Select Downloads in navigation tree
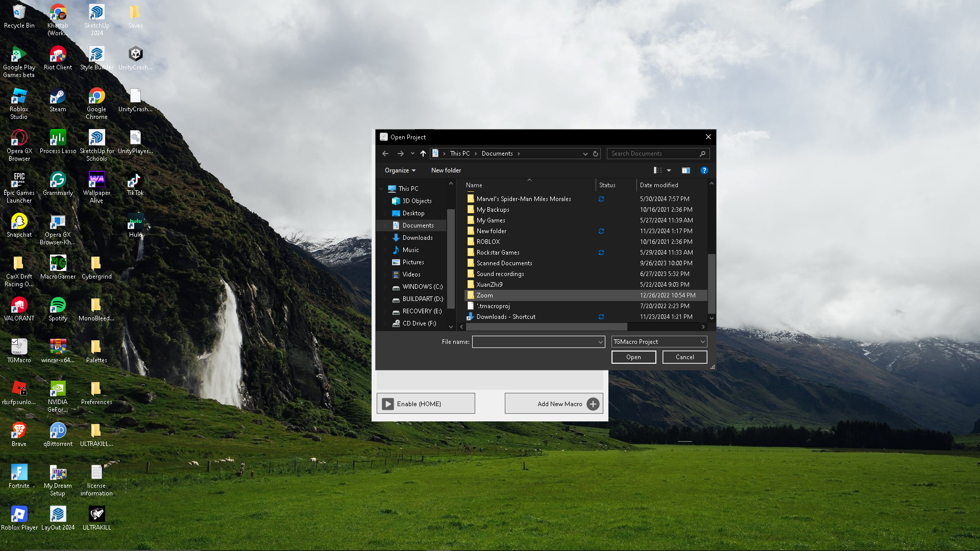The height and width of the screenshot is (551, 980). [417, 238]
